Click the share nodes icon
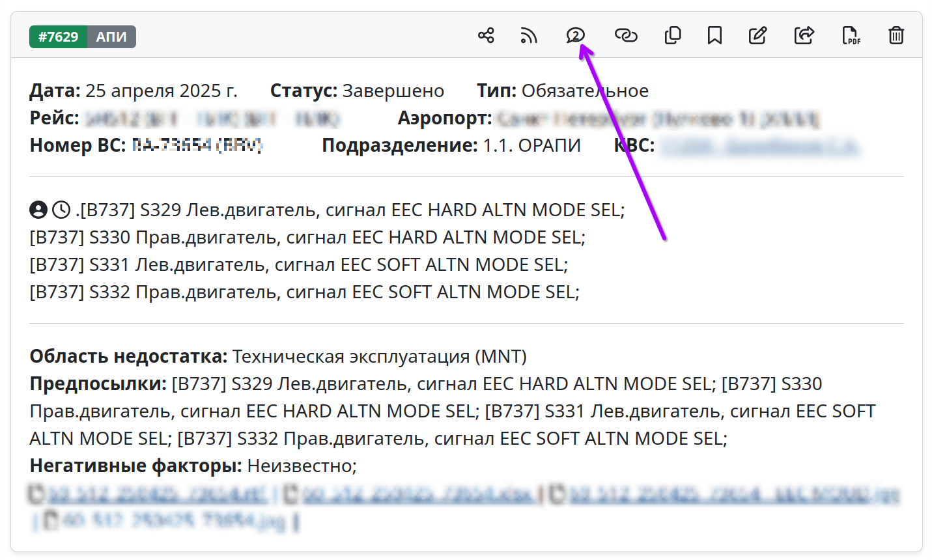Viewport: 932px width, 560px height. coord(486,35)
